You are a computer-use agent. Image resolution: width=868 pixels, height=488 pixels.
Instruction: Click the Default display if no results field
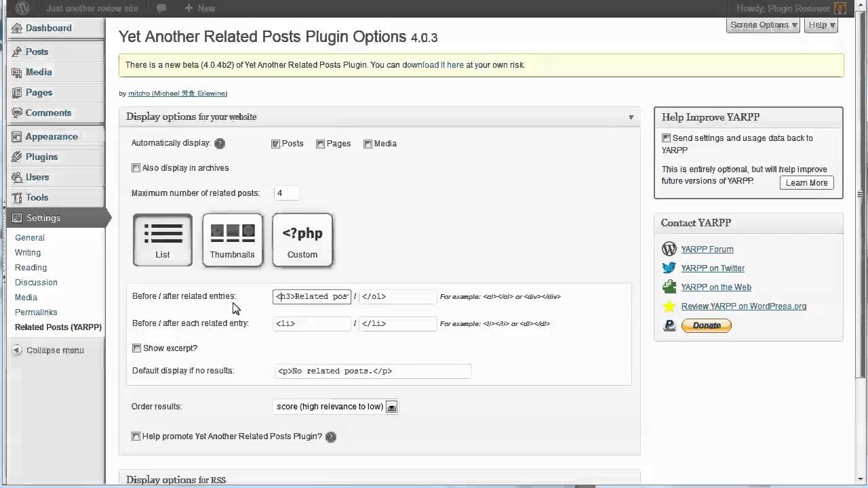click(372, 371)
